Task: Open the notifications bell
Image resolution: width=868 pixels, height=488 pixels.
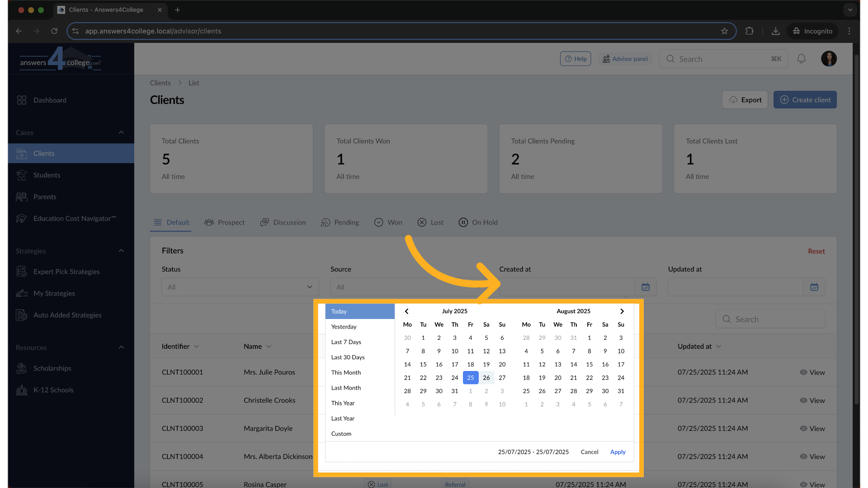Action: (x=802, y=59)
